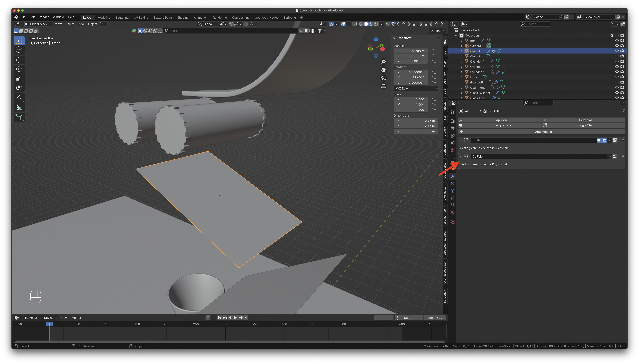The height and width of the screenshot is (364, 639).
Task: Click the Location Z value field
Action: coord(411,61)
